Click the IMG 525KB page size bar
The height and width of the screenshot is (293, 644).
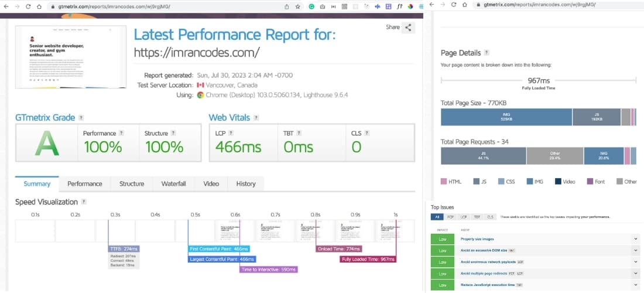[506, 117]
